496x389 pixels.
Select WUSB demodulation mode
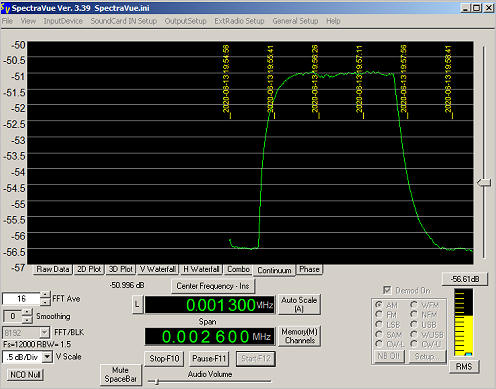click(x=414, y=334)
